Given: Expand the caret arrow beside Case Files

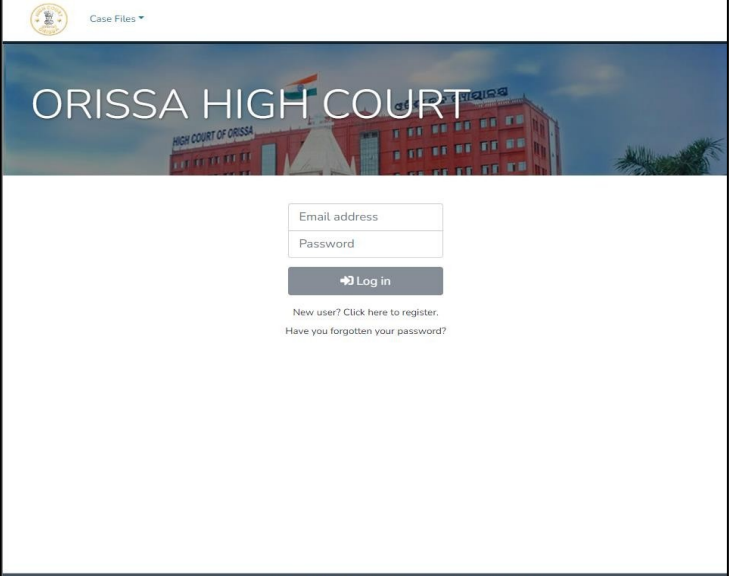Looking at the screenshot, I should click(142, 18).
